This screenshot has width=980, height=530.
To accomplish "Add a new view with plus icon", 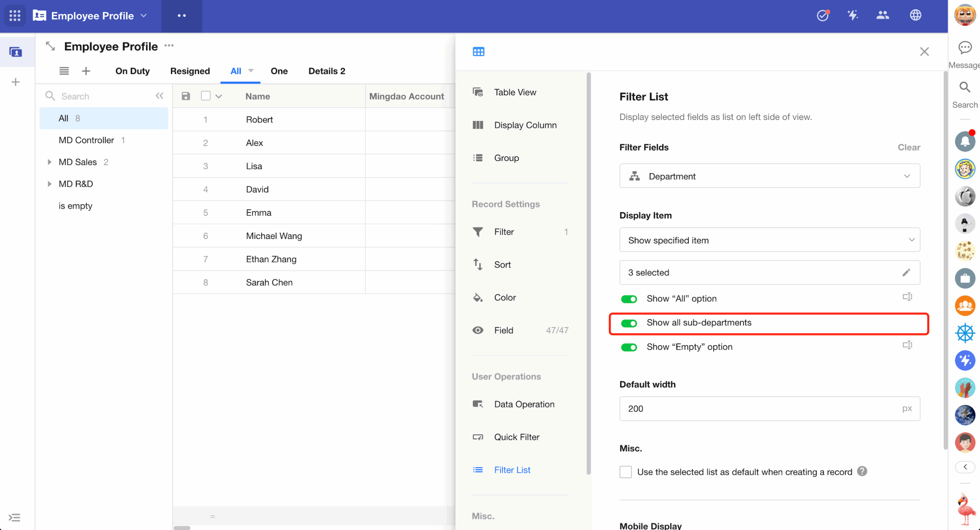I will pos(86,71).
